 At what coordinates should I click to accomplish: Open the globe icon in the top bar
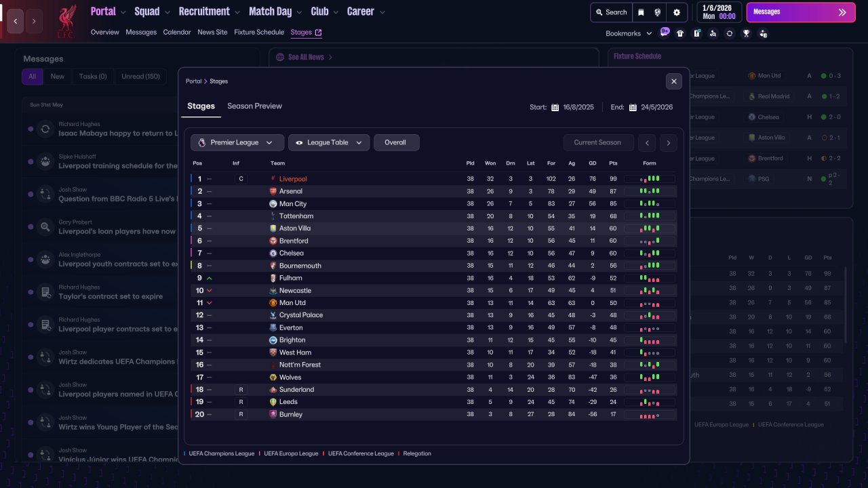(x=658, y=12)
